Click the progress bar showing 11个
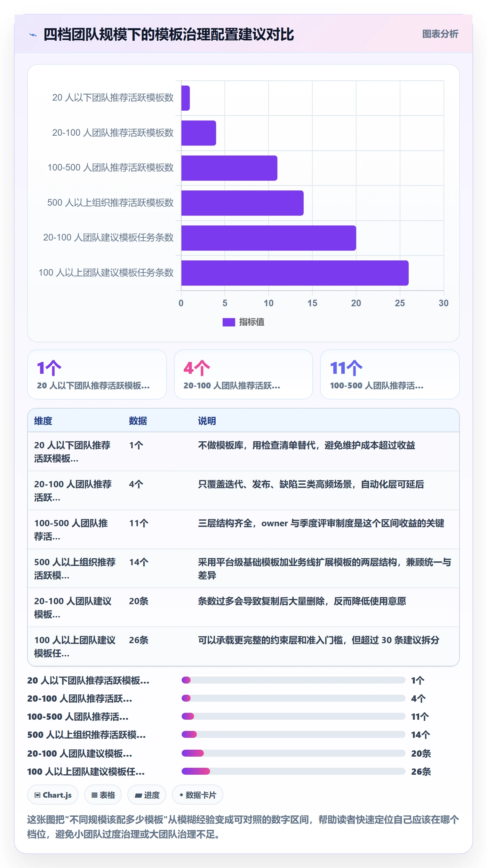Viewport: 487px width, 868px height. (x=293, y=716)
